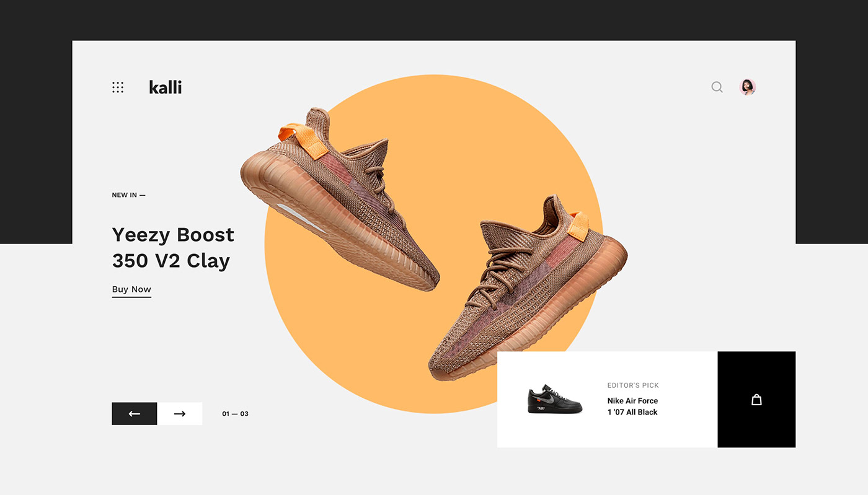This screenshot has height=495, width=868.
Task: Click the Buy Now link
Action: 131,290
